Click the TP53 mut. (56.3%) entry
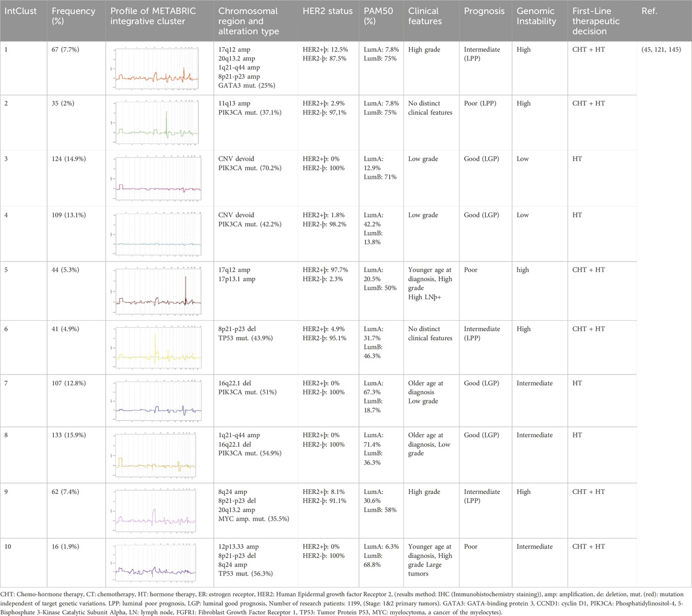The height and width of the screenshot is (616, 692). tap(245, 574)
